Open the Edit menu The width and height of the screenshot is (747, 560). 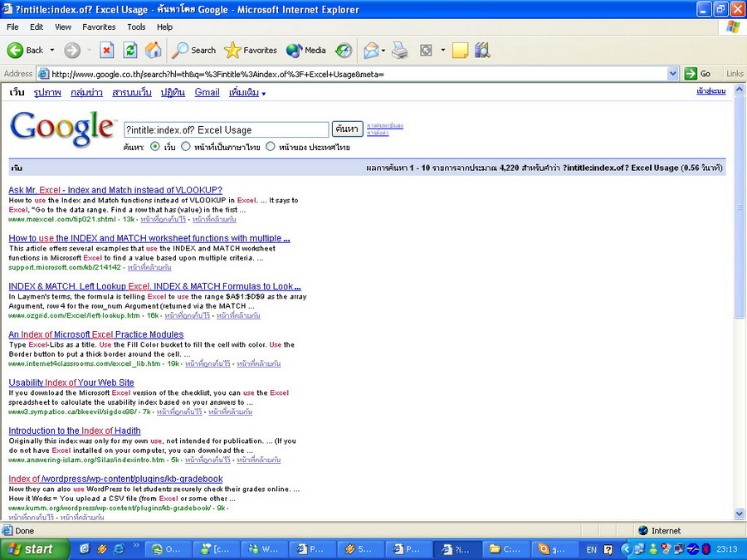click(37, 27)
